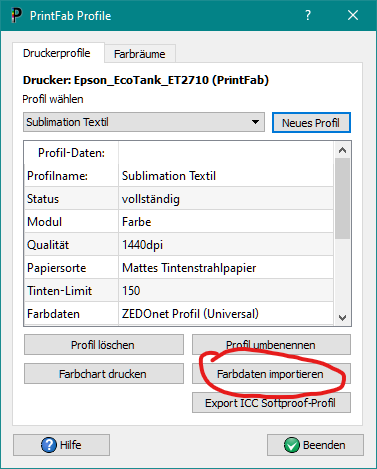Select the Qualität value 1440dpi
377x469 pixels.
pos(226,245)
